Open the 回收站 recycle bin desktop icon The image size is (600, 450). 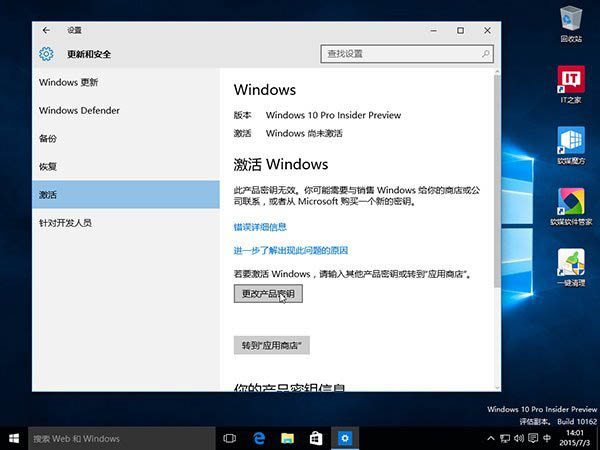571,19
